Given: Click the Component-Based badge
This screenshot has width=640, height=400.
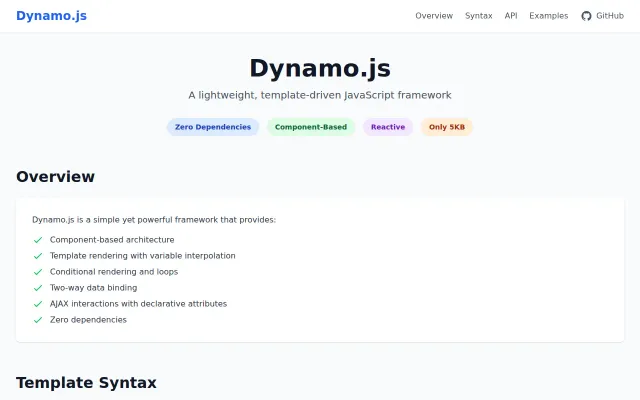Looking at the screenshot, I should (311, 127).
